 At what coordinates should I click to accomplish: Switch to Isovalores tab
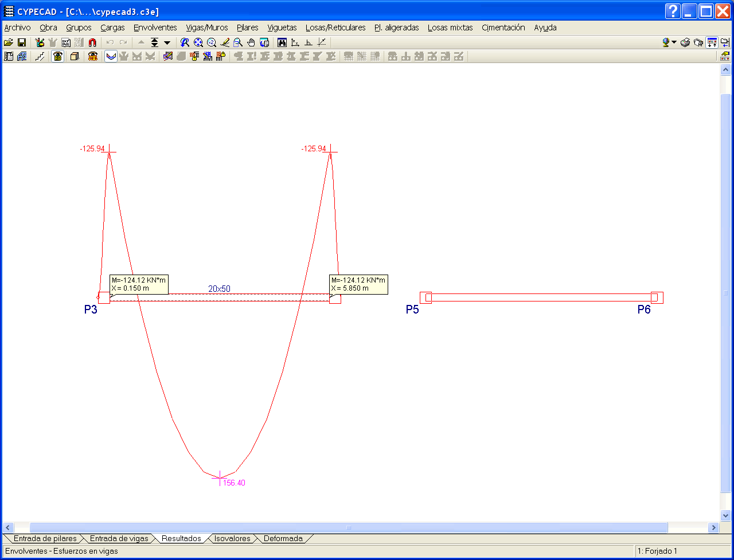[232, 539]
